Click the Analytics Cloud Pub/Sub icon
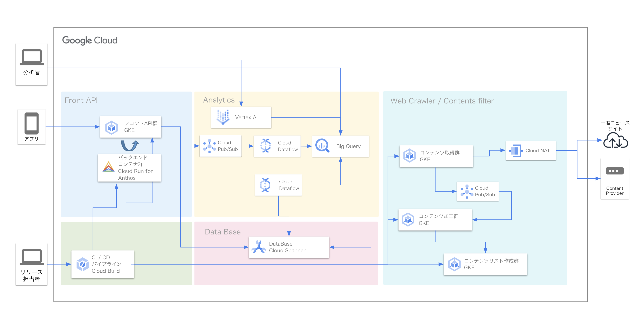 click(209, 146)
